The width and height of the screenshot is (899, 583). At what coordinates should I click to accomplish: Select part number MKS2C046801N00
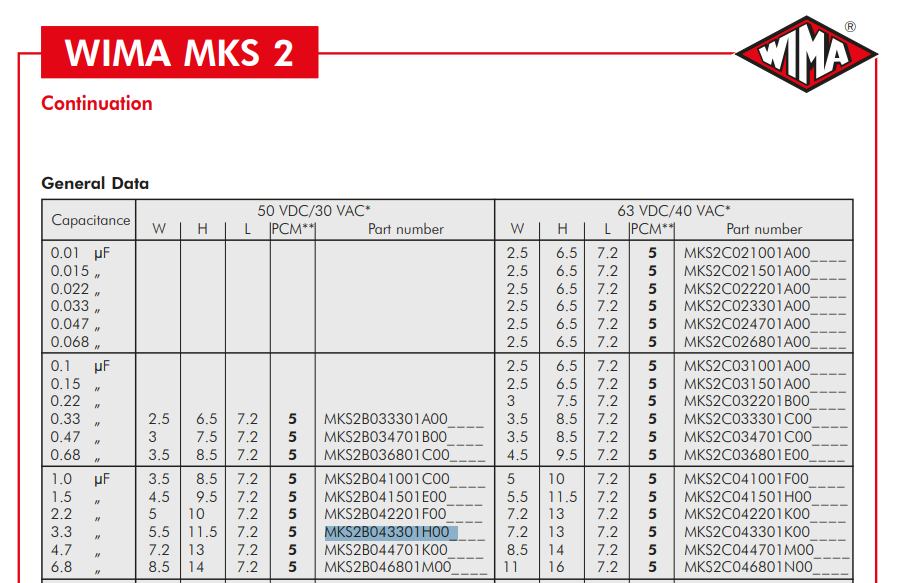point(748,567)
